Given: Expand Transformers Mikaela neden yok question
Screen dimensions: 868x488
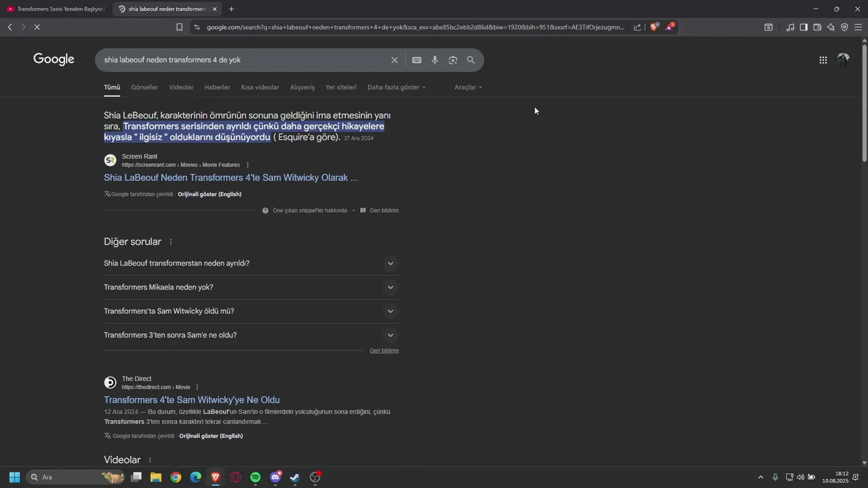Looking at the screenshot, I should 251,287.
